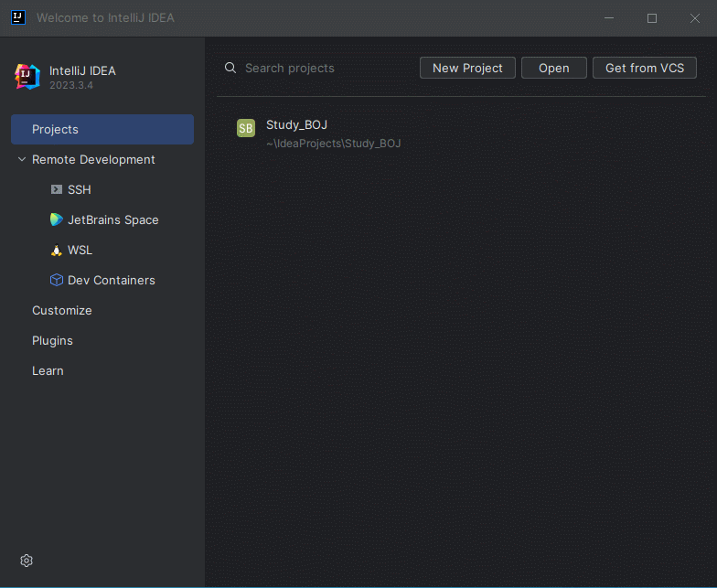Click the Open button
The width and height of the screenshot is (717, 588).
tap(554, 68)
